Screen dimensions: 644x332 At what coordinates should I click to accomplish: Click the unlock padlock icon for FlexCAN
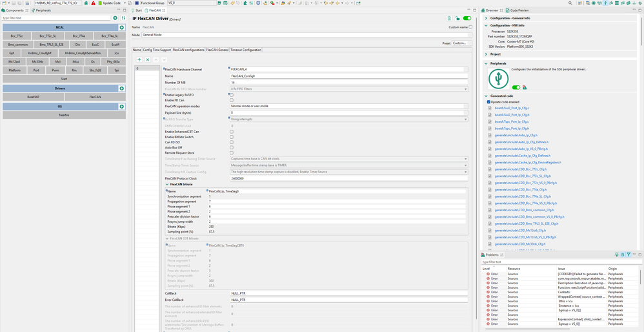[x=457, y=19]
